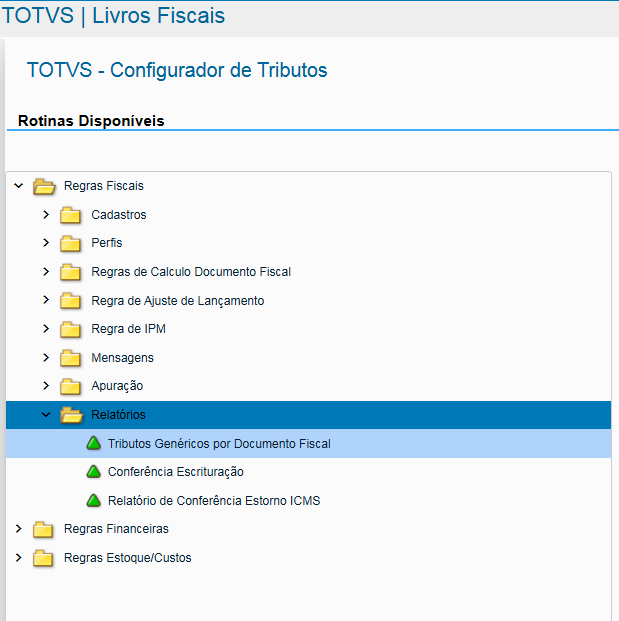Click the Regras Financeiras folder icon

point(43,530)
